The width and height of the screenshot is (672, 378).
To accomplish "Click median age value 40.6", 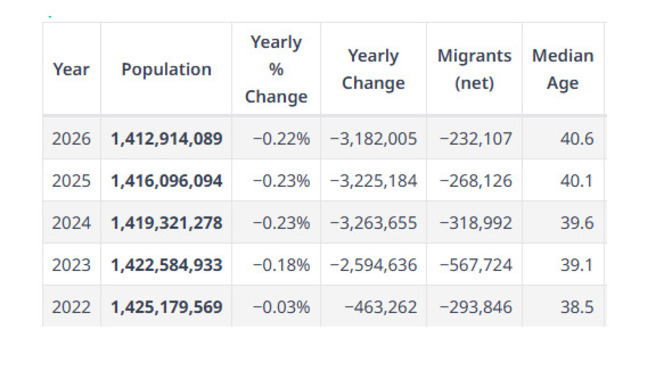I will (577, 139).
